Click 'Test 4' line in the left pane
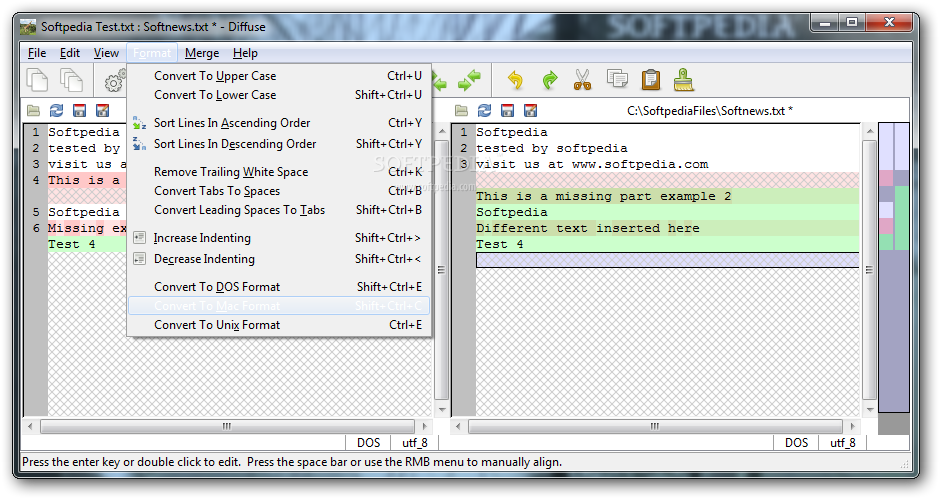 (x=71, y=245)
